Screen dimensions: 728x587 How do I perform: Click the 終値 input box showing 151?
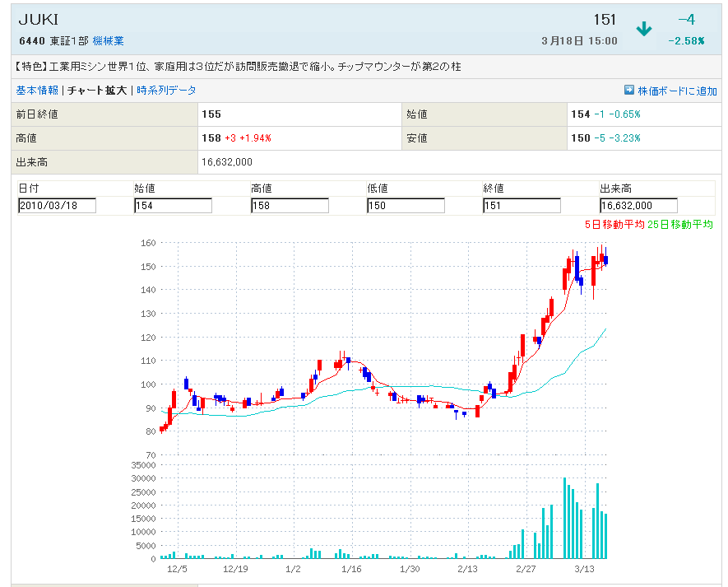[x=522, y=206]
